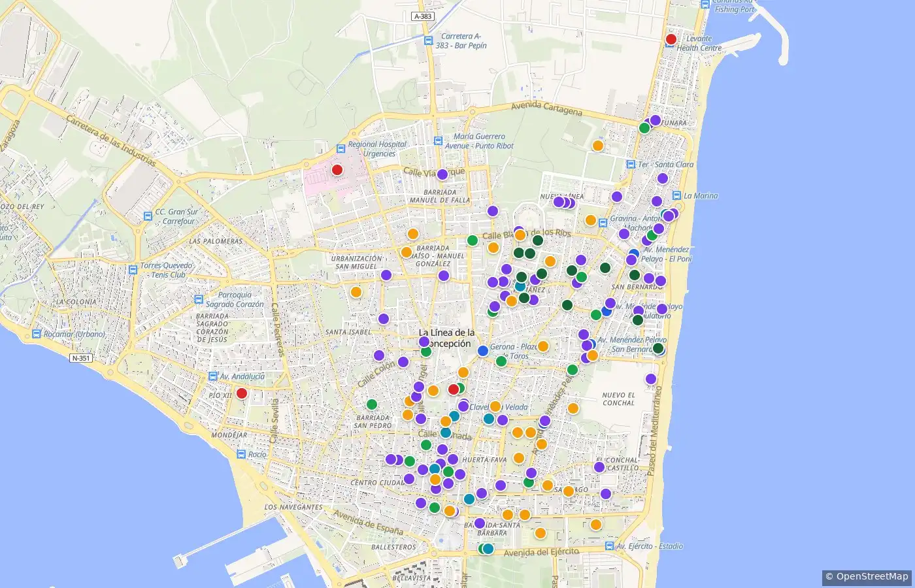The width and height of the screenshot is (915, 588).
Task: Select the Avenida Cartagena street label
Action: [x=546, y=108]
